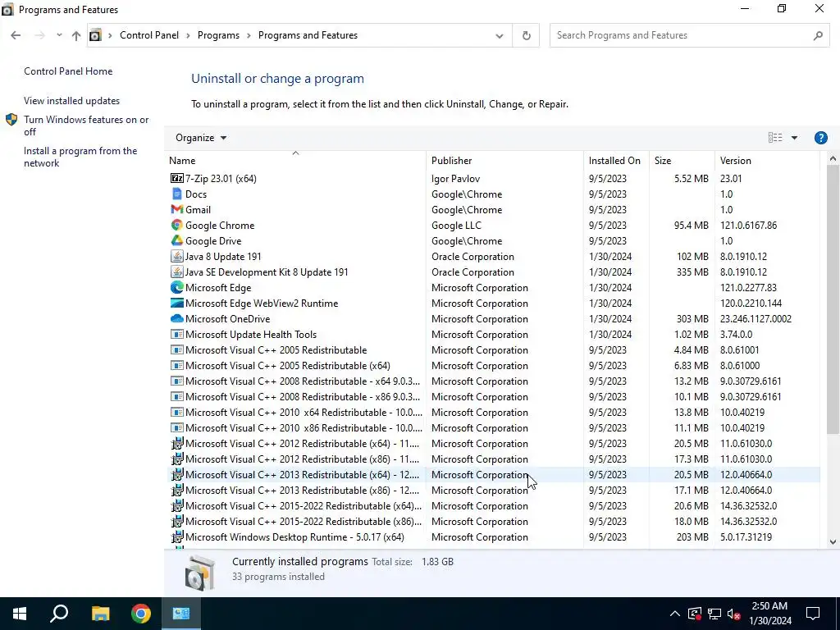The height and width of the screenshot is (630, 840).
Task: Open Install a program from the network
Action: pos(80,157)
